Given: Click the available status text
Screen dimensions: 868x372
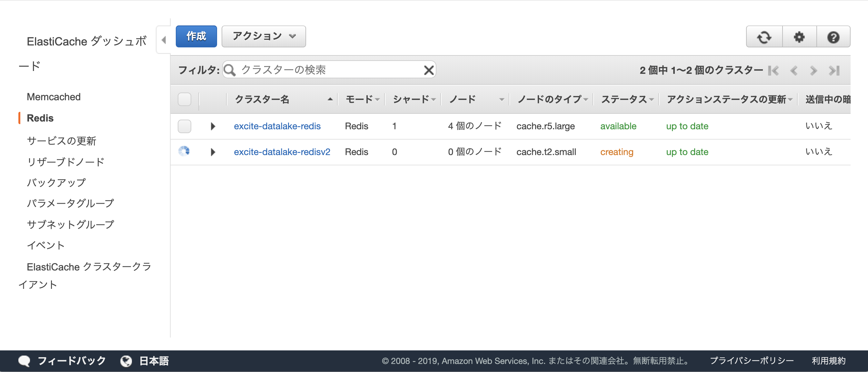Looking at the screenshot, I should click(x=618, y=126).
